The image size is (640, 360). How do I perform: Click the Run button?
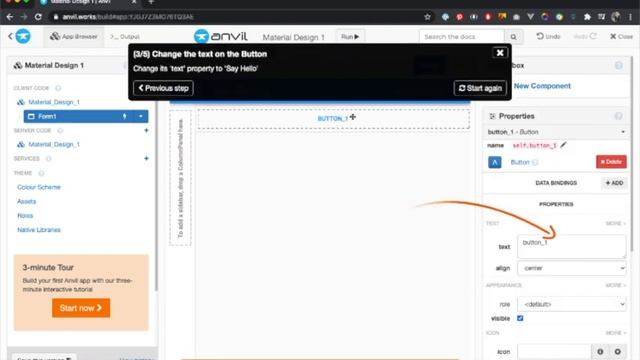pos(350,37)
